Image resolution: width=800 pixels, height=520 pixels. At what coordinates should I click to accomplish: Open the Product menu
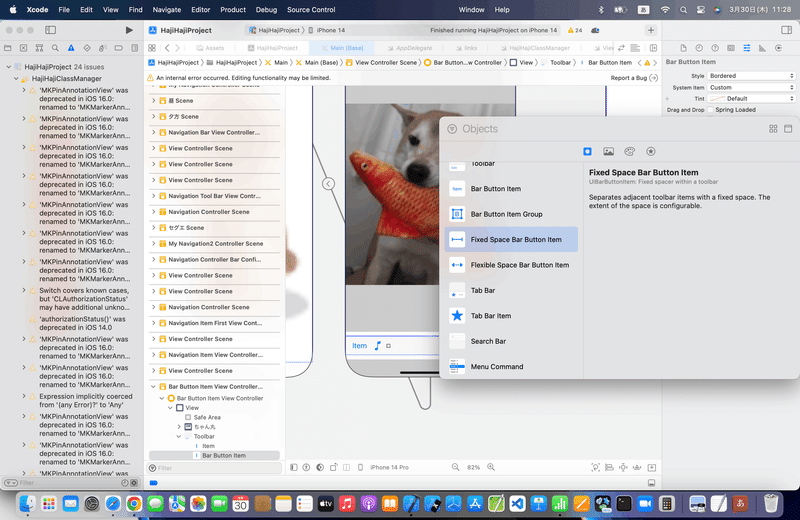[x=233, y=10]
